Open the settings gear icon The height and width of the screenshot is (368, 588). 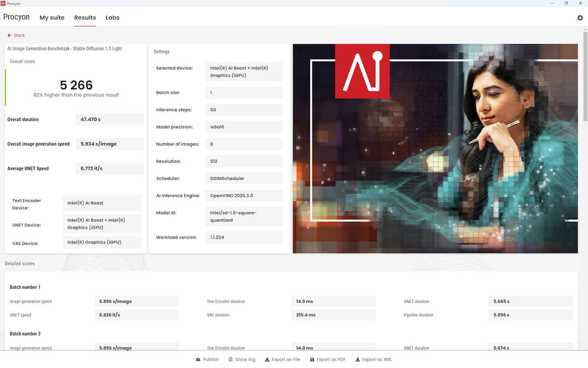(x=580, y=18)
